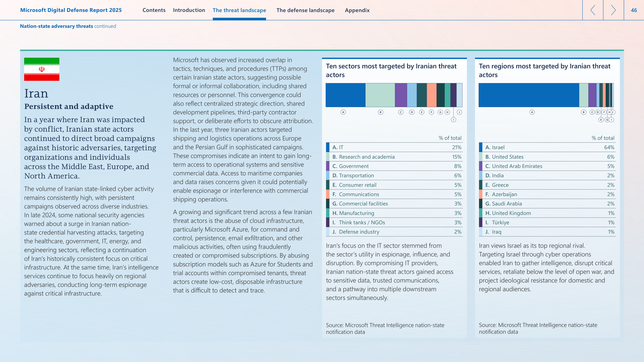Click '% of total' header in regions table
Image resolution: width=644 pixels, height=362 pixels.
[x=603, y=138]
